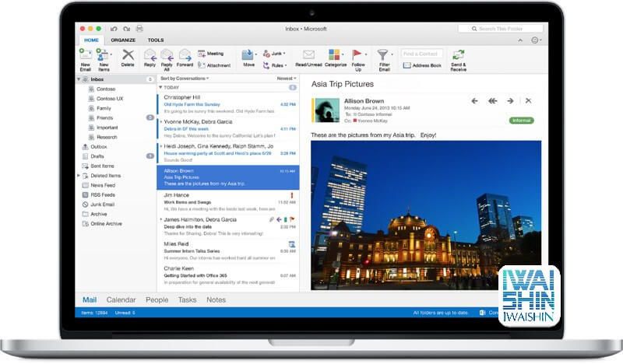Switch to the ORGANIZE ribbon tab
This screenshot has width=623, height=364.
[x=123, y=40]
